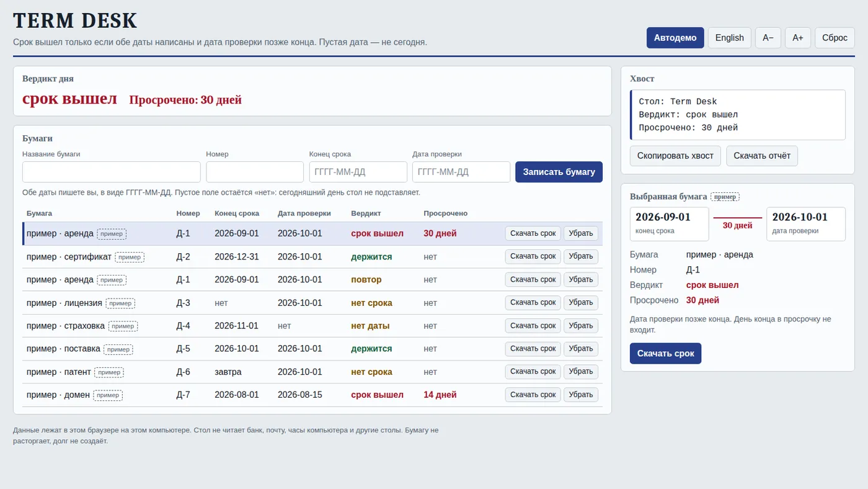Switch language with the English button

(x=730, y=38)
